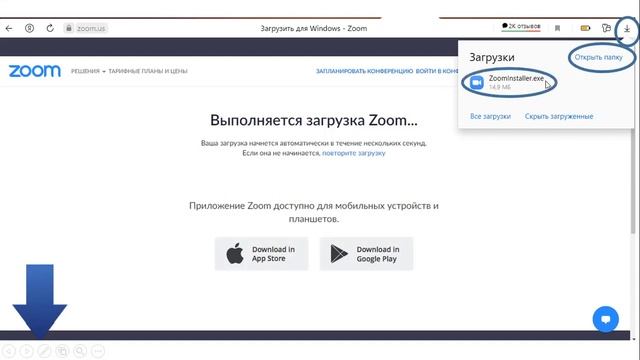Open the all-slides view slideshow icon

[62, 351]
